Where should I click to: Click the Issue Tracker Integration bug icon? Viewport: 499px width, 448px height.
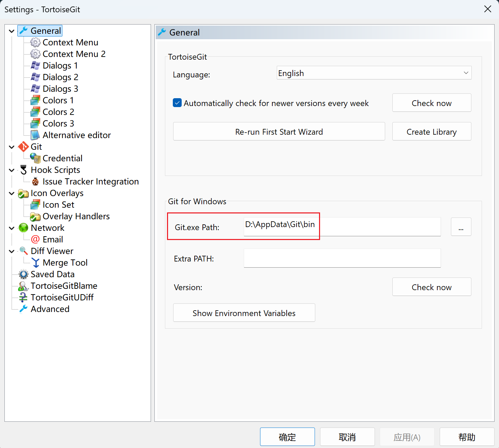click(35, 181)
